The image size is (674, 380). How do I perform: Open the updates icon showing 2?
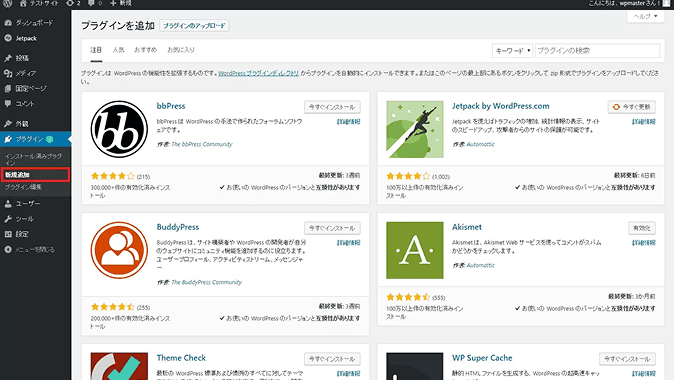[x=70, y=3]
